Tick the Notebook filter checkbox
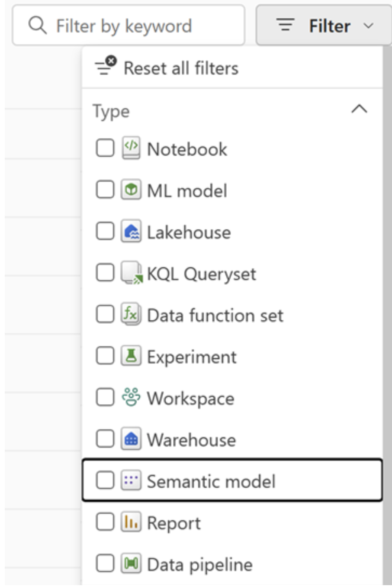392x586 pixels. 105,148
